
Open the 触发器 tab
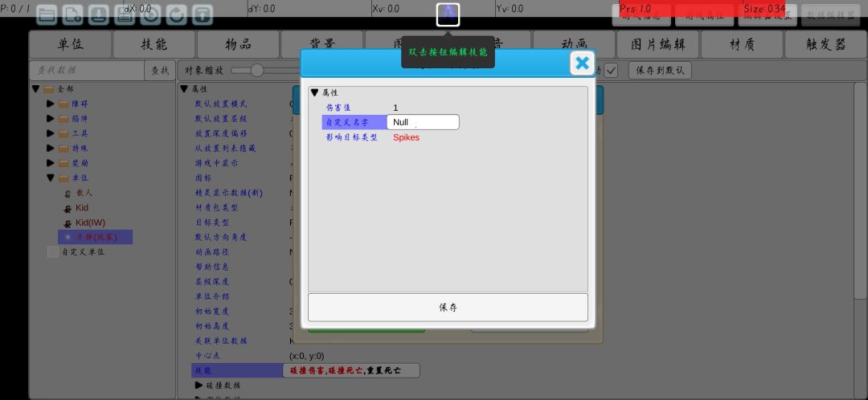pyautogui.click(x=825, y=45)
